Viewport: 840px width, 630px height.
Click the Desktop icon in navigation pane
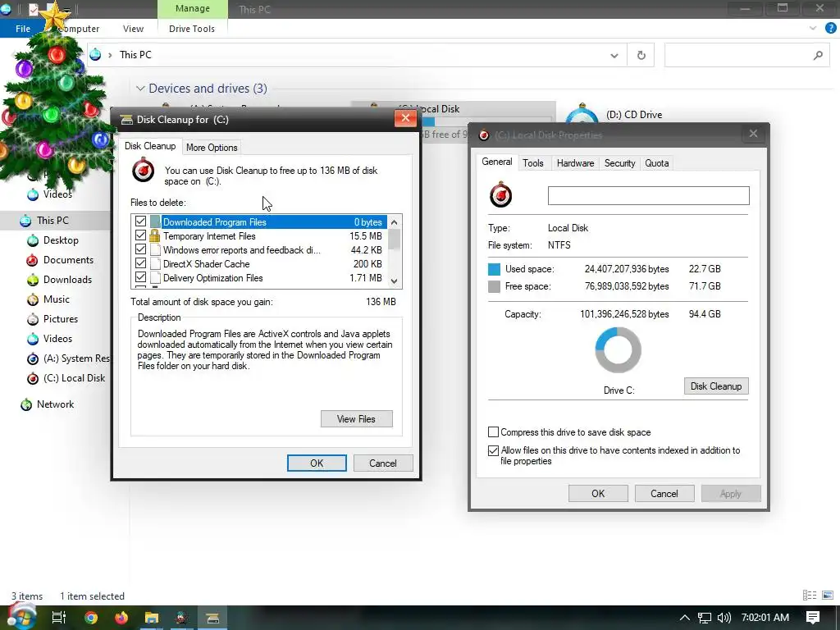(33, 240)
